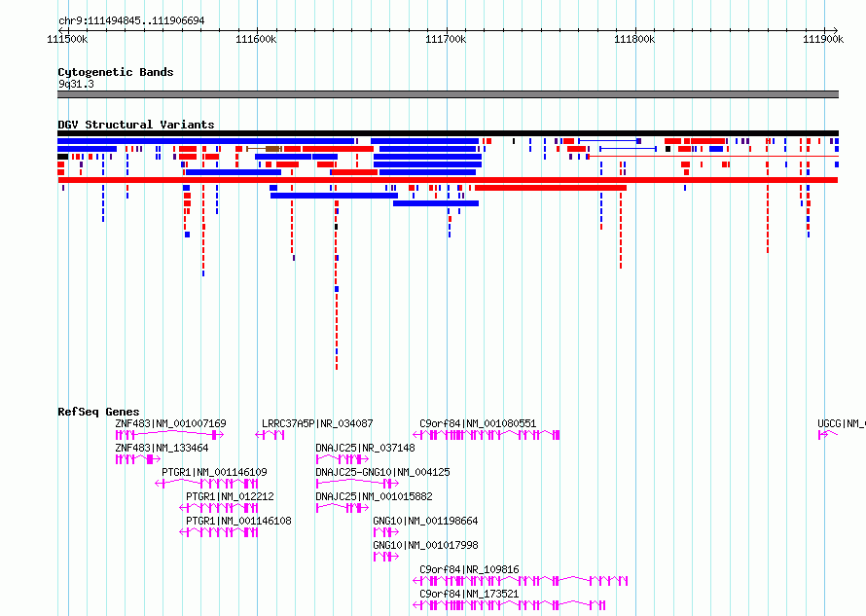This screenshot has width=866, height=616.
Task: Click the UGCG gene model glyph
Action: coord(828,435)
